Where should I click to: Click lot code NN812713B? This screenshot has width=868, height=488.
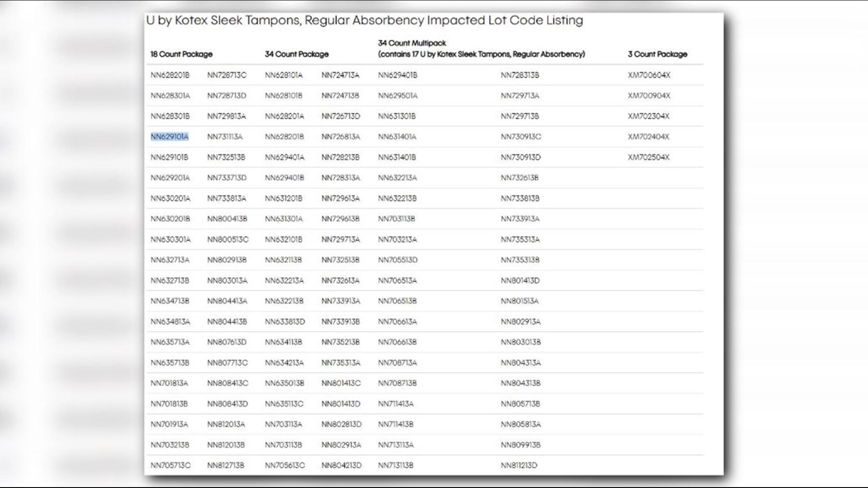[x=226, y=465]
